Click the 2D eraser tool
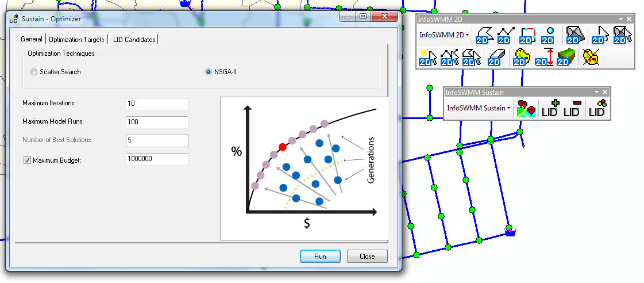644x283 pixels. (495, 58)
